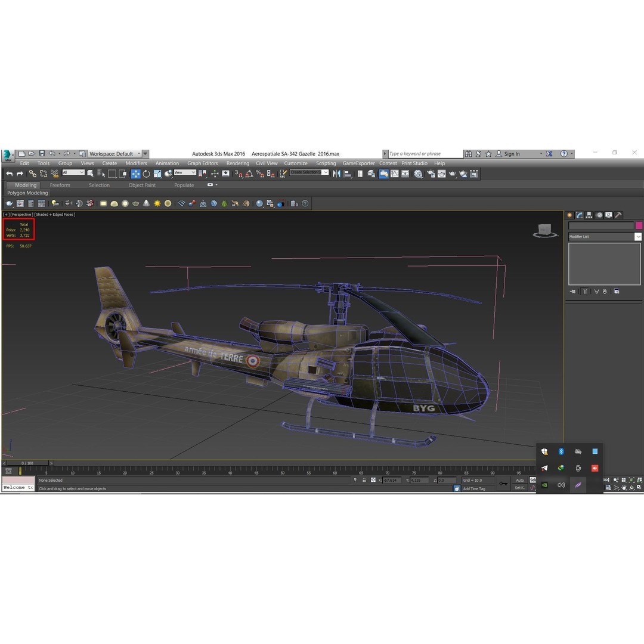
Task: Click the Bind to Space Warp tool
Action: click(55, 174)
